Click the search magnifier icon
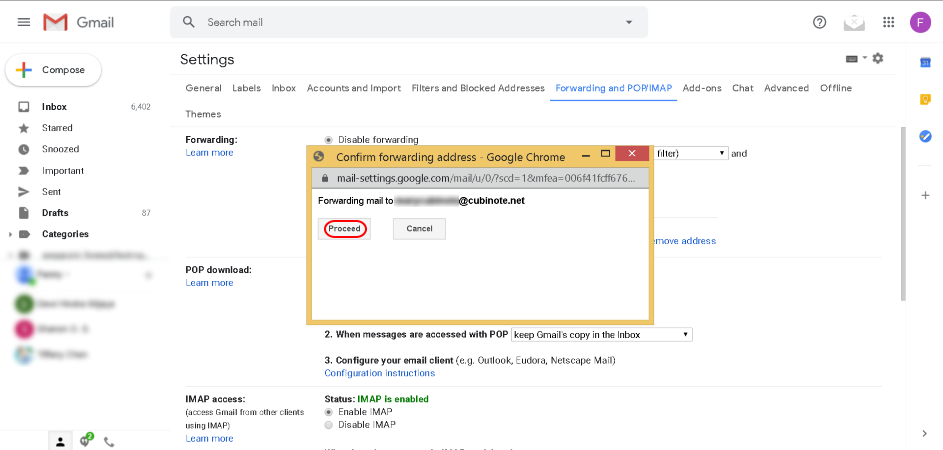This screenshot has width=943, height=450. tap(189, 22)
